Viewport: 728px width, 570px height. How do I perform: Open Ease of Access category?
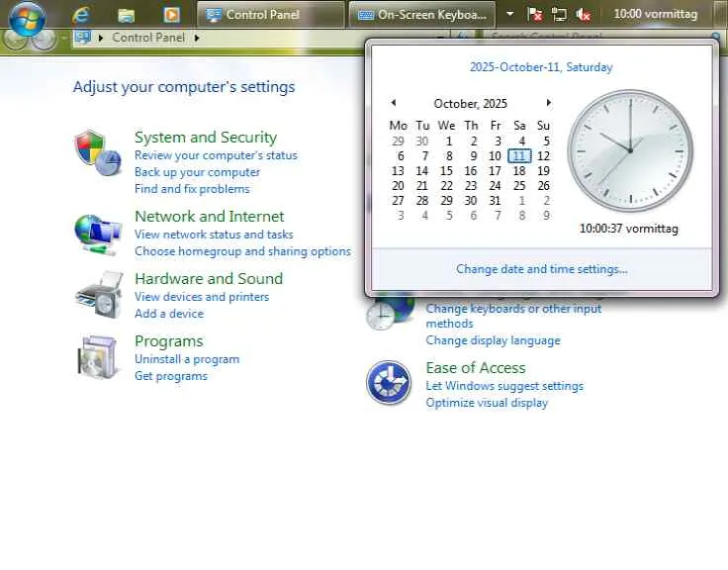click(476, 368)
